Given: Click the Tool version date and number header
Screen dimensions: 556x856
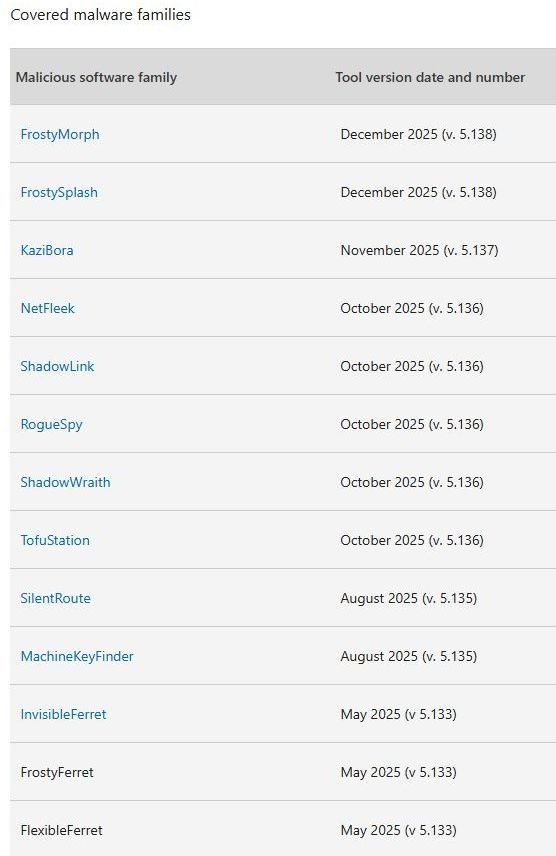Looking at the screenshot, I should click(430, 77).
